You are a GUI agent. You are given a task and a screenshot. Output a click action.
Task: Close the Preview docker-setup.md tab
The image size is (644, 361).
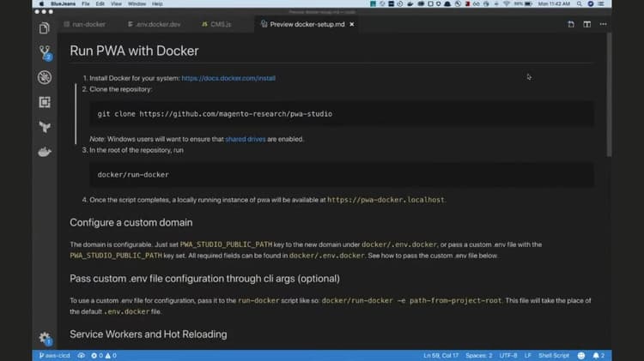point(352,25)
